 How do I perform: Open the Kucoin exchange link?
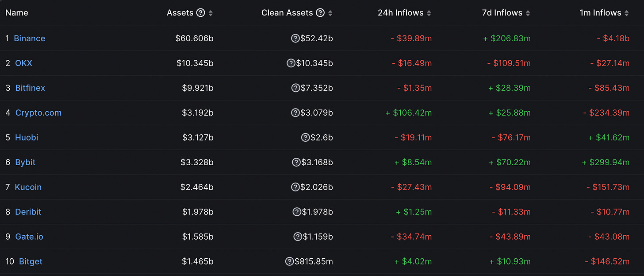pos(28,187)
